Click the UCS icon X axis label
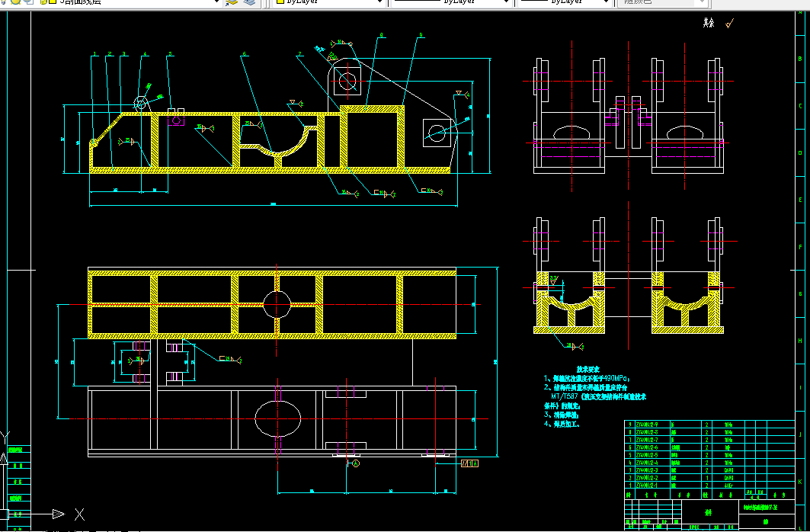Image resolution: width=810 pixels, height=532 pixels. [x=79, y=514]
